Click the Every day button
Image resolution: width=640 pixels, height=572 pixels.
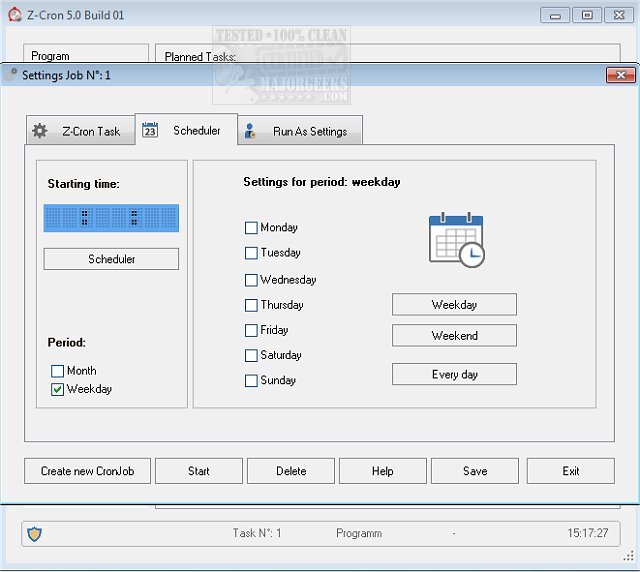[x=454, y=374]
